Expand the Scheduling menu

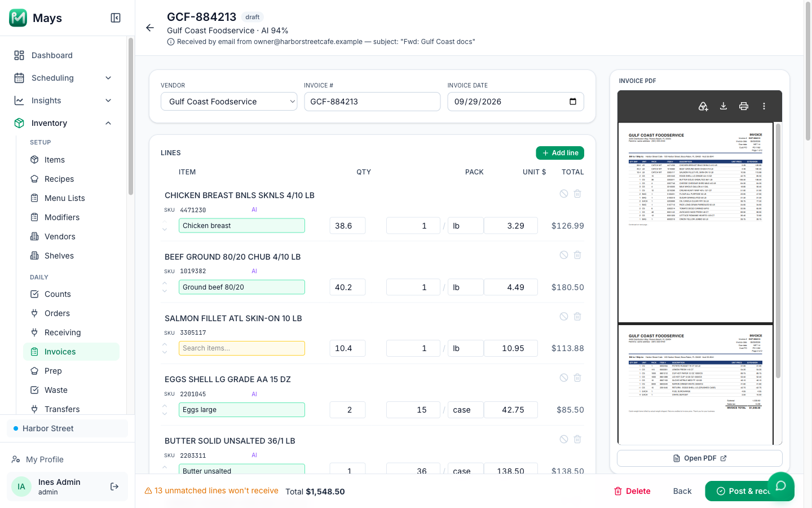tap(63, 78)
